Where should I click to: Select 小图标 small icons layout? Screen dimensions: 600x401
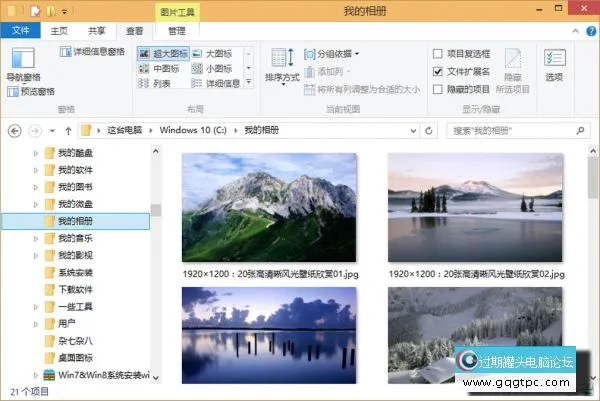point(212,68)
